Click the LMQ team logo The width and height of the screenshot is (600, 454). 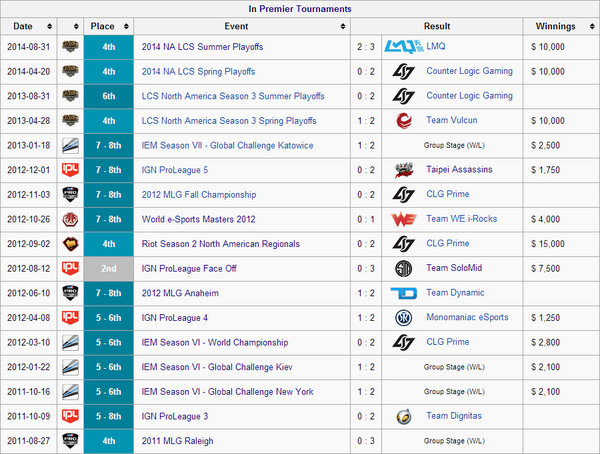coord(404,47)
